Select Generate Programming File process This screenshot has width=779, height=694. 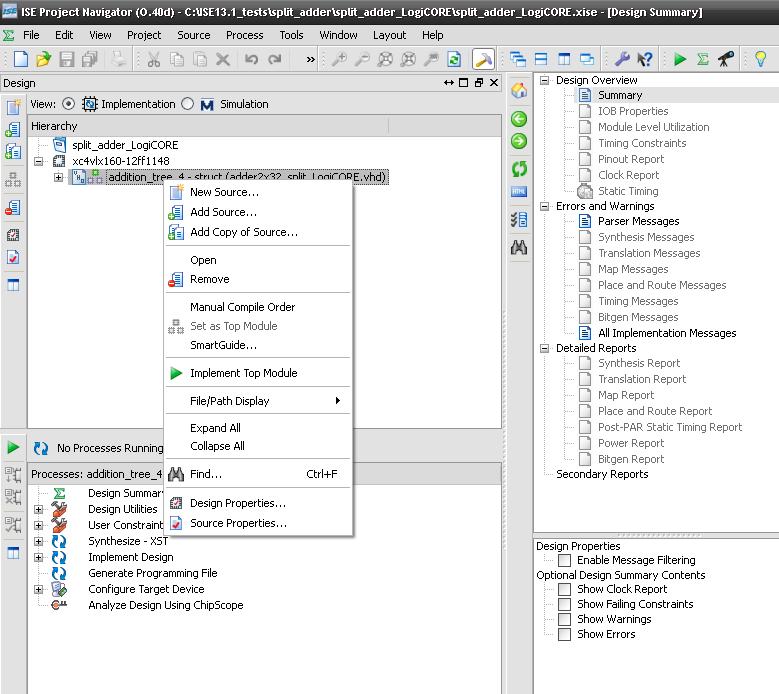153,573
